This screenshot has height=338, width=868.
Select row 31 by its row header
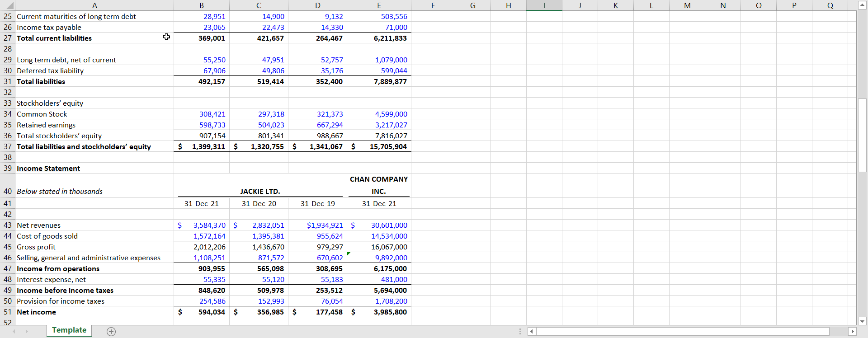[x=8, y=81]
